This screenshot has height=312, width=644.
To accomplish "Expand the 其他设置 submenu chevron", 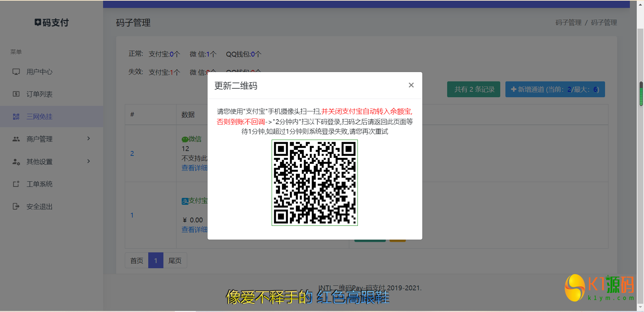I will tap(88, 161).
